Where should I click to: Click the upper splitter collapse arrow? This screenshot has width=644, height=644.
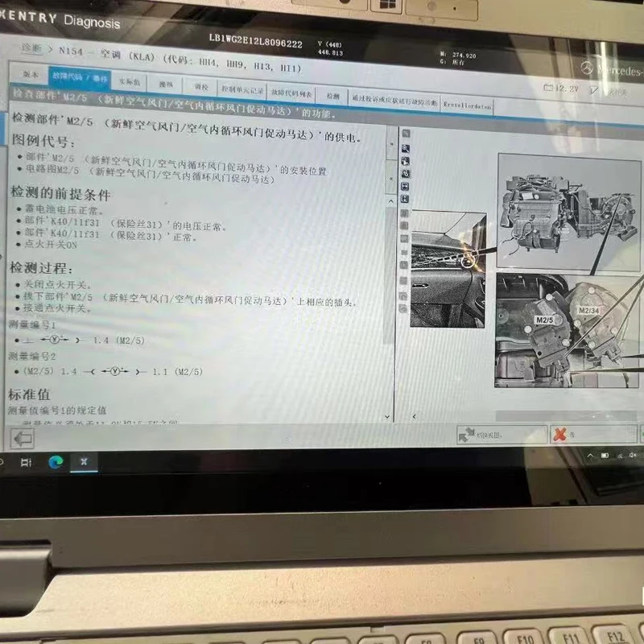click(391, 145)
